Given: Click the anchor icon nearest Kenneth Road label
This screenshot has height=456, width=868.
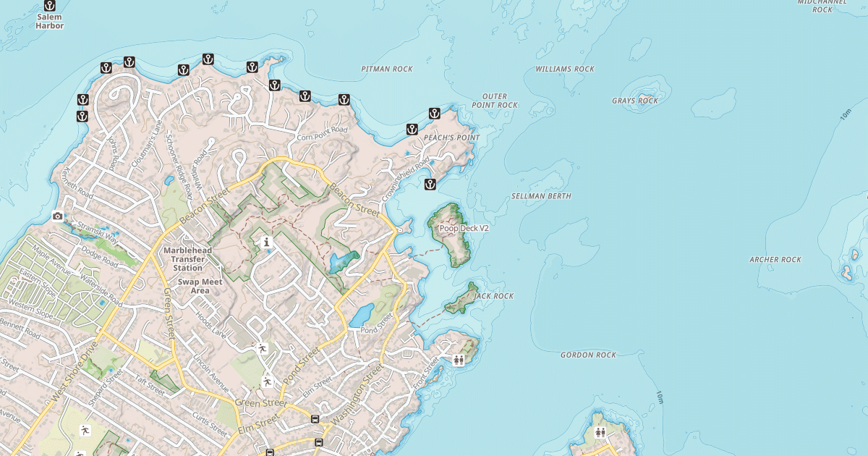Looking at the screenshot, I should pos(82,116).
